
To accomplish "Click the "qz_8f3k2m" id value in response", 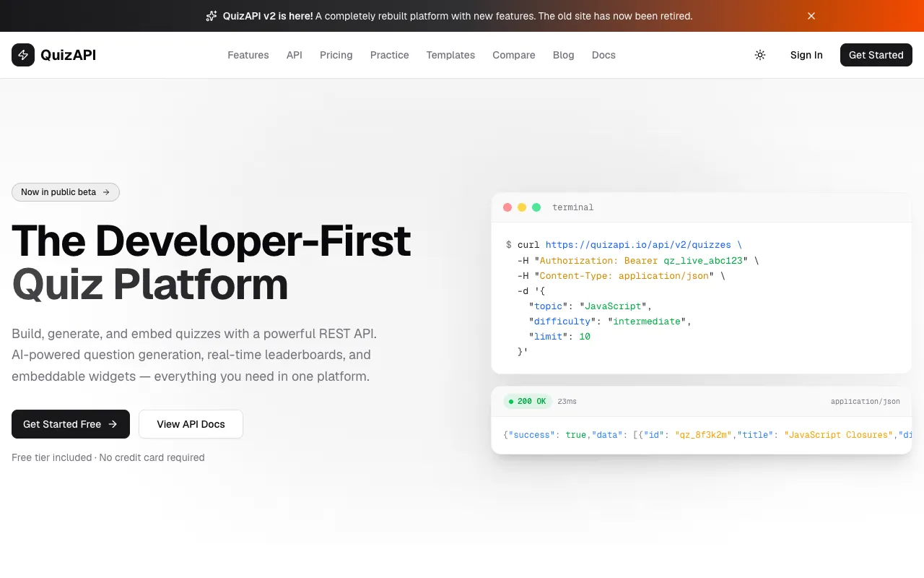I will [x=703, y=435].
